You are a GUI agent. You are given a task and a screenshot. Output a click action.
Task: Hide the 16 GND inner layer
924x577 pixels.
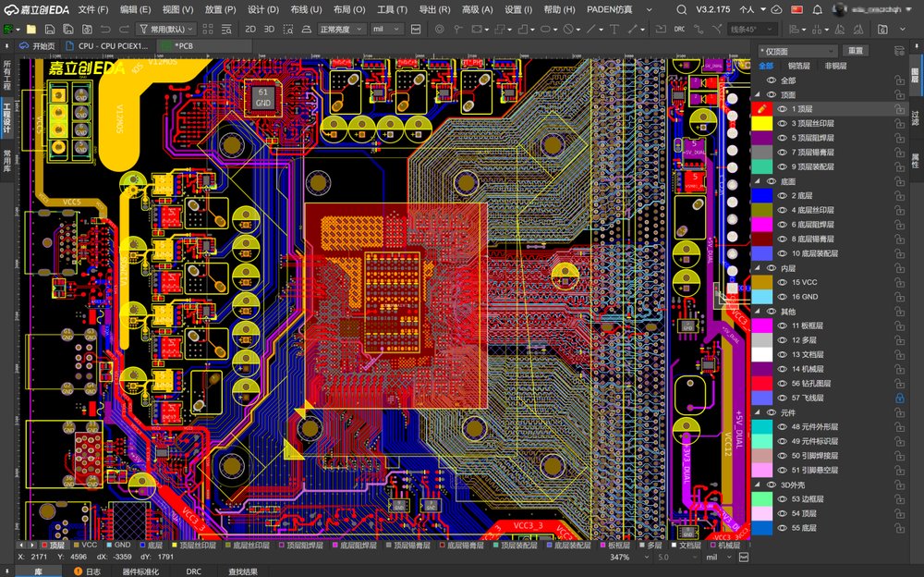(782, 297)
